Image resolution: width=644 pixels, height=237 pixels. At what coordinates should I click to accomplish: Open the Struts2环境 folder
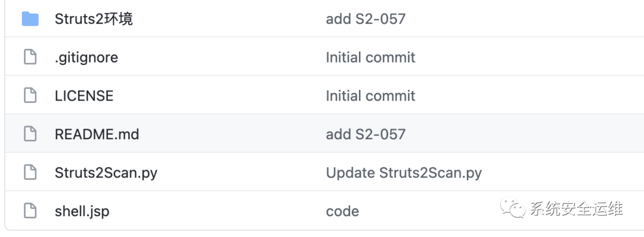[94, 19]
